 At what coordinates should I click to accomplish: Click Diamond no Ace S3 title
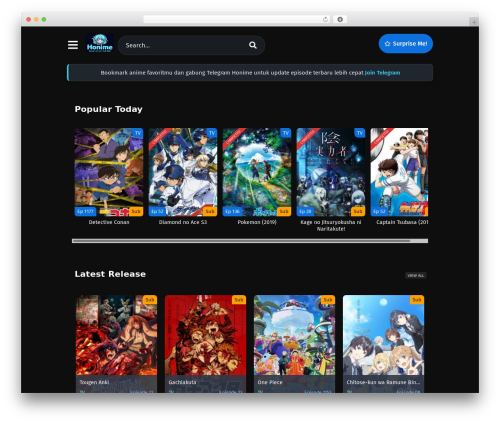click(183, 222)
